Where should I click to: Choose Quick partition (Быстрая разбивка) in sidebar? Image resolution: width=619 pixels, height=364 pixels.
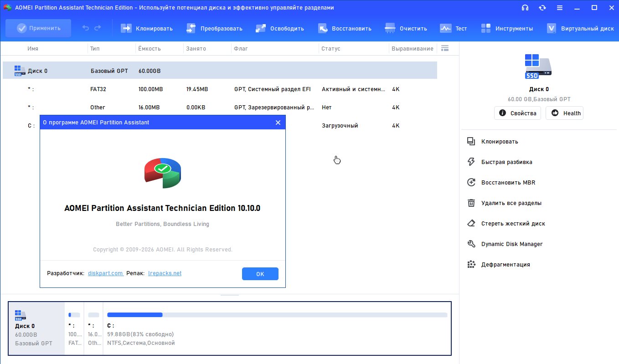tap(506, 162)
